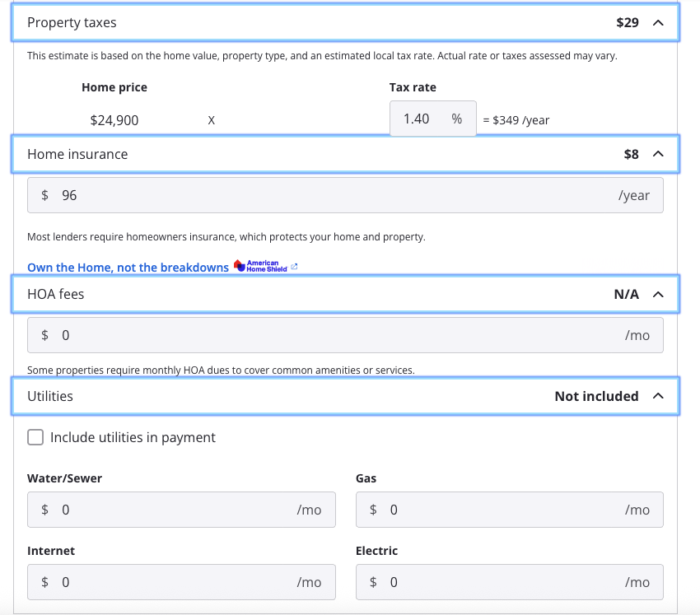Screen dimensions: 700x615
Task: Collapse the Home insurance section chevron
Action: tap(658, 154)
